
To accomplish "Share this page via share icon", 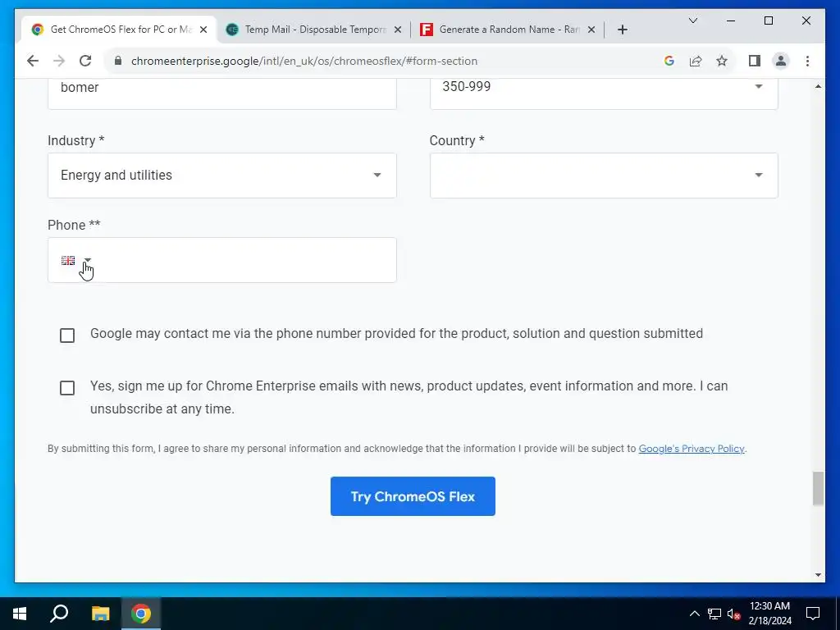I will click(696, 61).
